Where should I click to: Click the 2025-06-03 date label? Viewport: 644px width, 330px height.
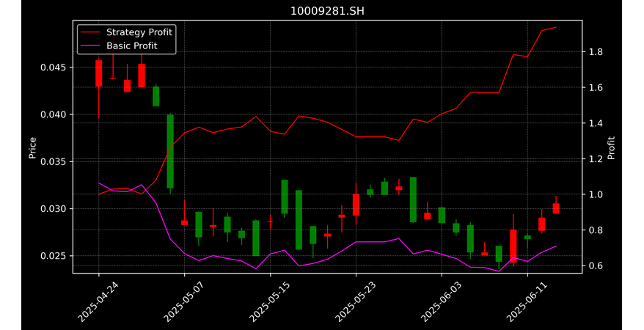coord(442,302)
